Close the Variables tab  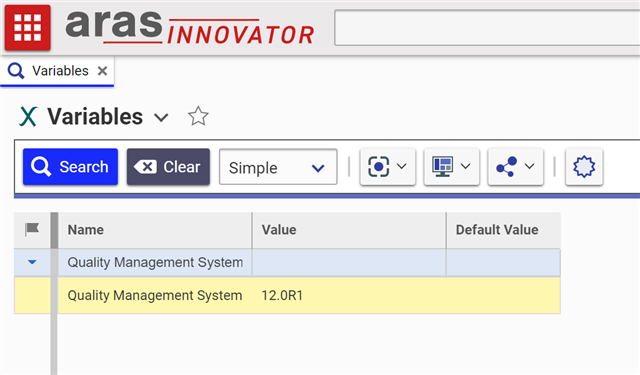click(x=102, y=71)
